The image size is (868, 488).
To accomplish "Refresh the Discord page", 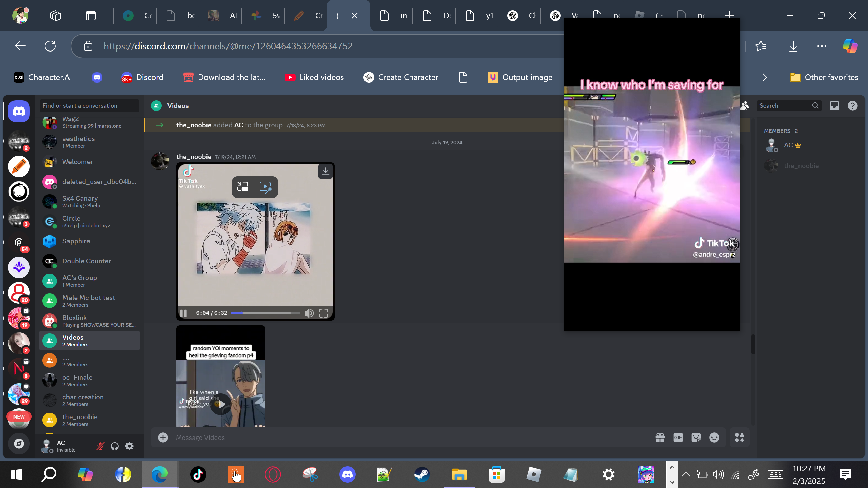I will point(50,46).
